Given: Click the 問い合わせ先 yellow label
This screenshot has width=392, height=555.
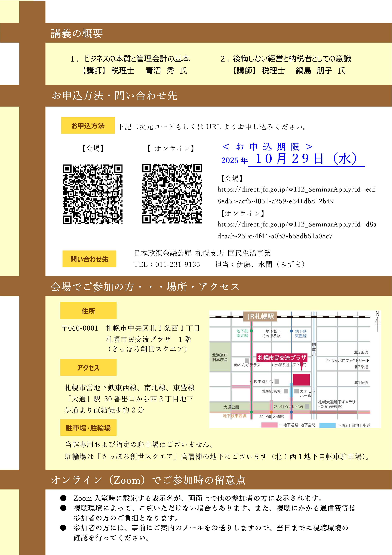Looking at the screenshot, I should pos(89,259).
